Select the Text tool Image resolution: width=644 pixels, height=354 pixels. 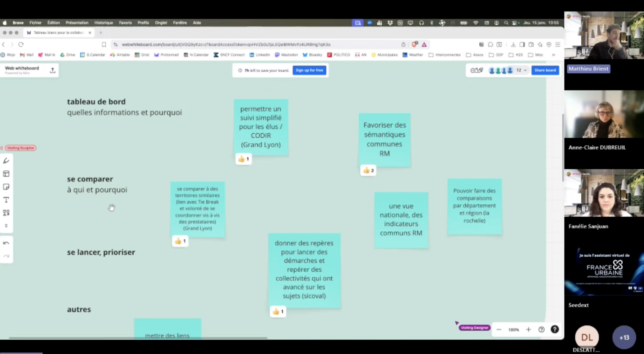6,200
